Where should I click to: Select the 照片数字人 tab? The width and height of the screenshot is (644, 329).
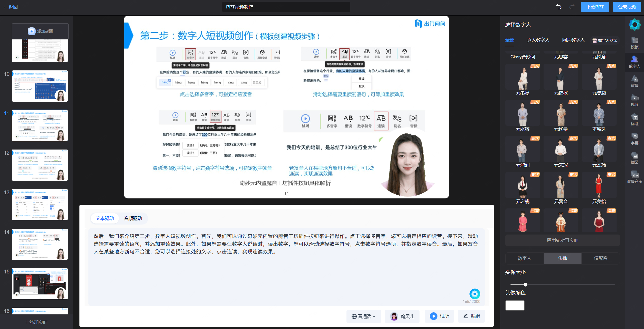573,40
